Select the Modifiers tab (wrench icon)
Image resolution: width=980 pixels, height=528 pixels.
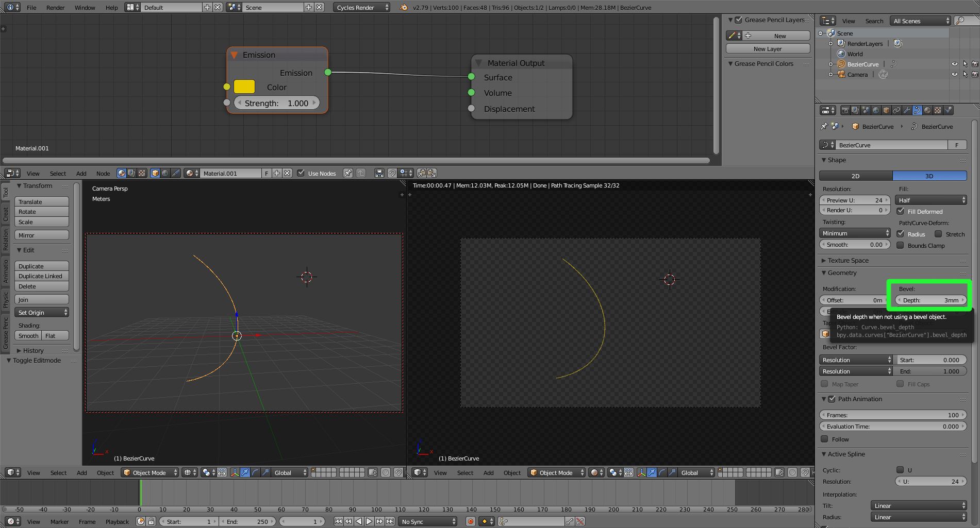coord(907,110)
